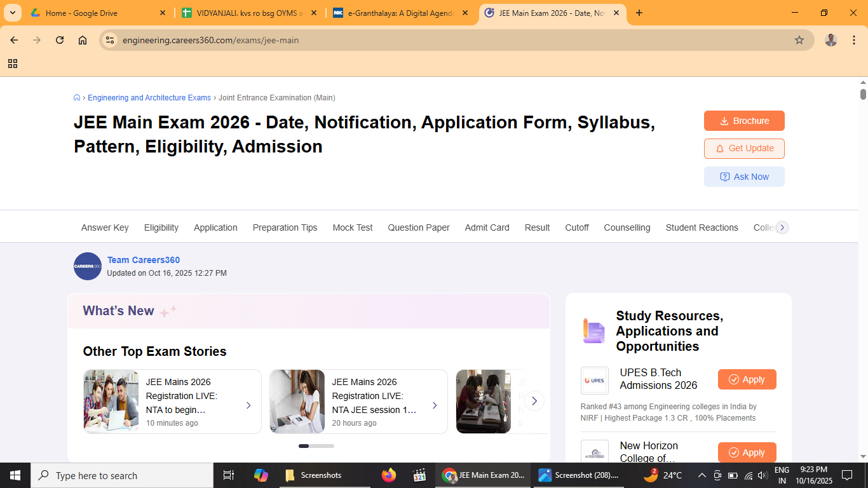Image resolution: width=868 pixels, height=488 pixels.
Task: Open the Chrome profile avatar
Action: [x=831, y=40]
